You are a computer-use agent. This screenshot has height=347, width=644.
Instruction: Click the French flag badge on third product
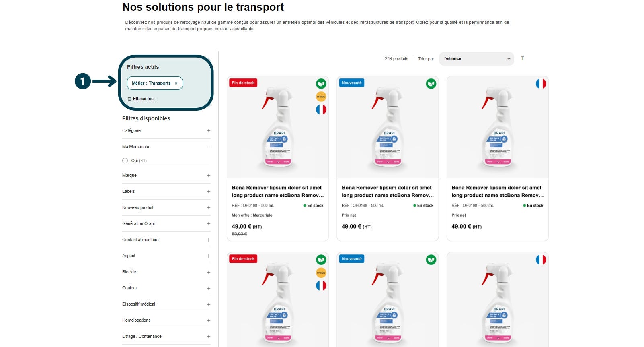pyautogui.click(x=541, y=84)
